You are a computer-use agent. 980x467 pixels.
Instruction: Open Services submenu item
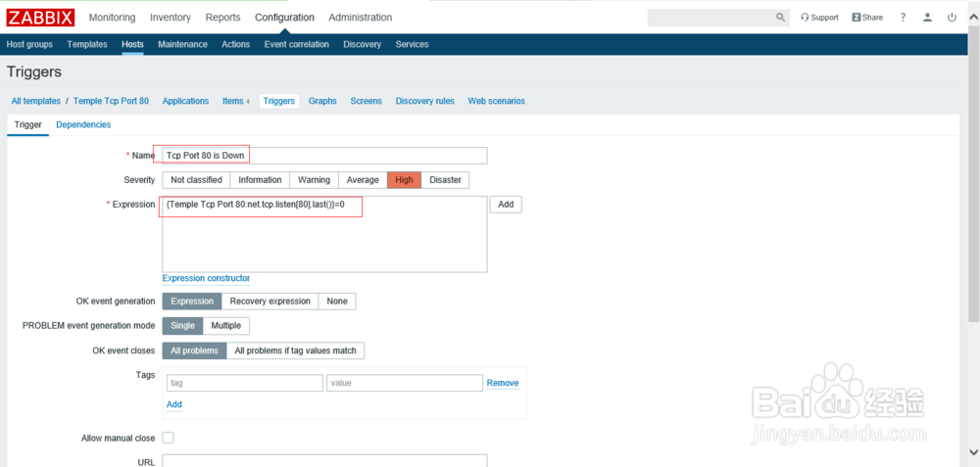coord(412,44)
